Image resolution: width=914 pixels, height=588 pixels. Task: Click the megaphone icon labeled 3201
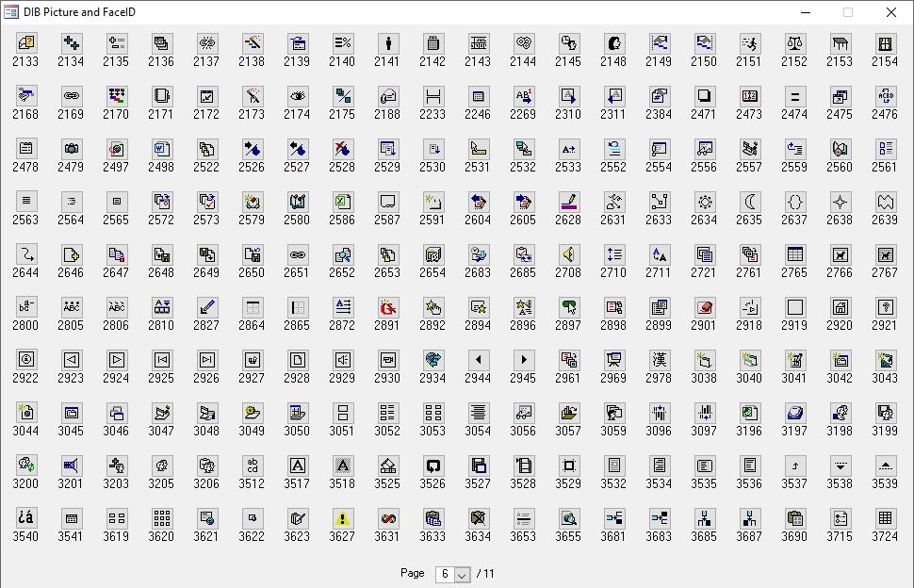click(71, 465)
